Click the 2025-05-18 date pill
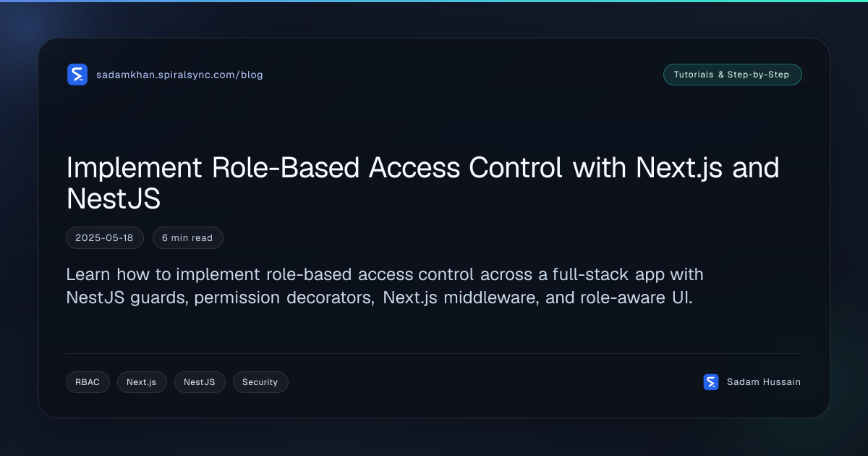868x456 pixels. click(105, 237)
